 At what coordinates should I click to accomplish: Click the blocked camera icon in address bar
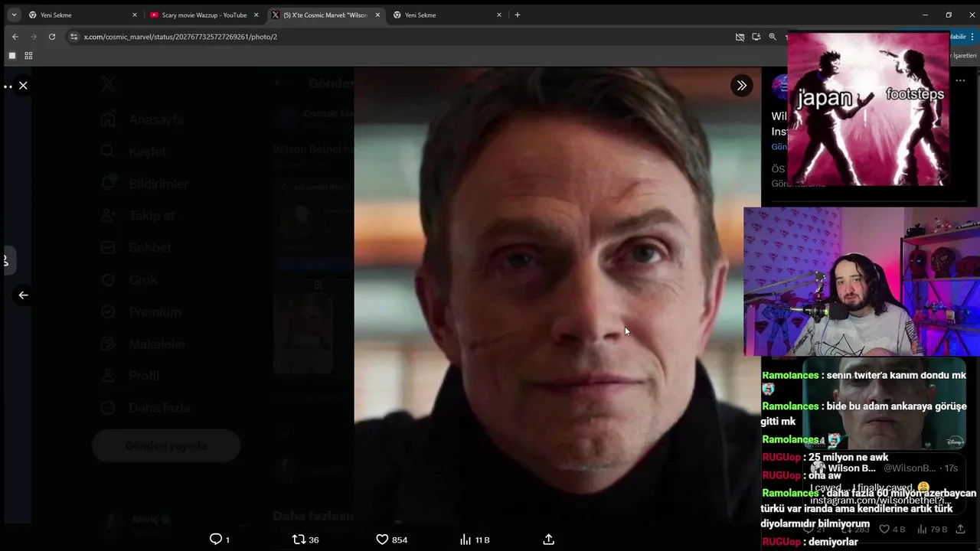[x=740, y=37]
